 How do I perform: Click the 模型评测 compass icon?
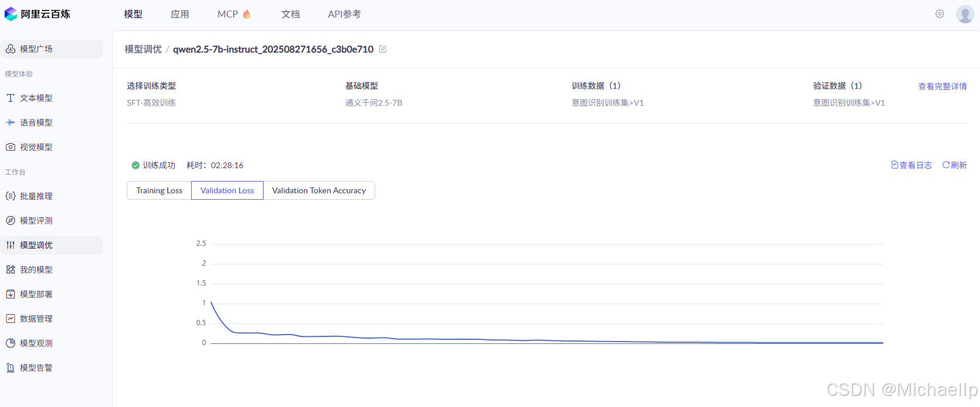point(11,221)
